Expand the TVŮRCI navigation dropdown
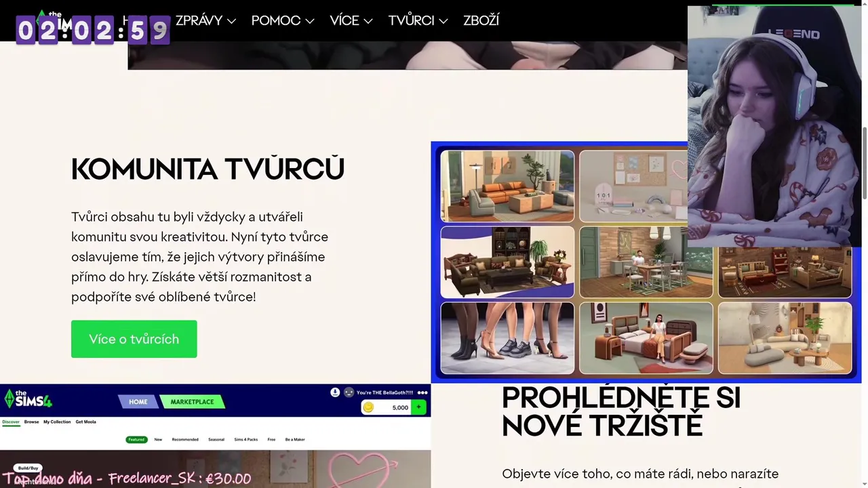This screenshot has height=488, width=868. [418, 20]
